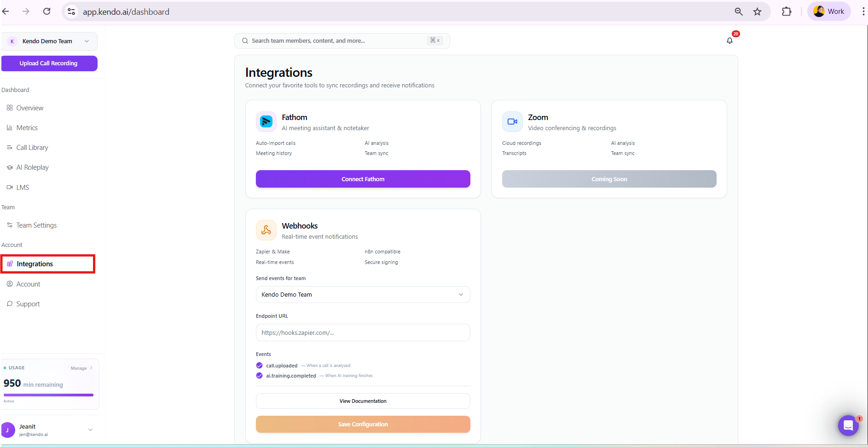
Task: Expand the Jeanit user profile menu
Action: coord(90,430)
